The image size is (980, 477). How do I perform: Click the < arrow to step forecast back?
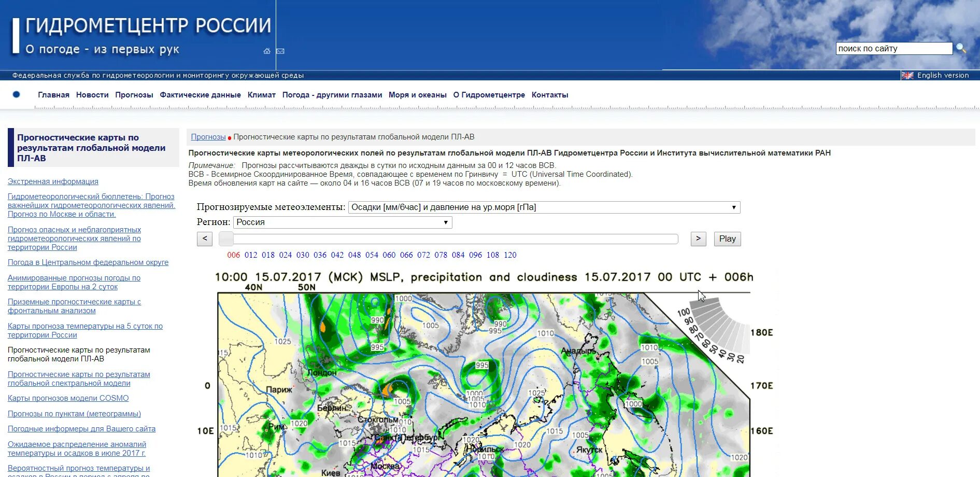(x=204, y=238)
